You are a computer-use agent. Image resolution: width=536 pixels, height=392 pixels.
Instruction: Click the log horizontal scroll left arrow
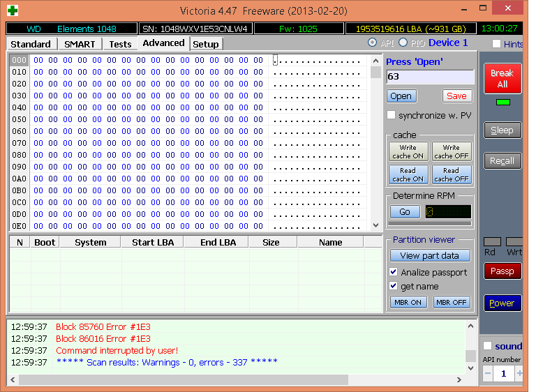click(x=13, y=379)
